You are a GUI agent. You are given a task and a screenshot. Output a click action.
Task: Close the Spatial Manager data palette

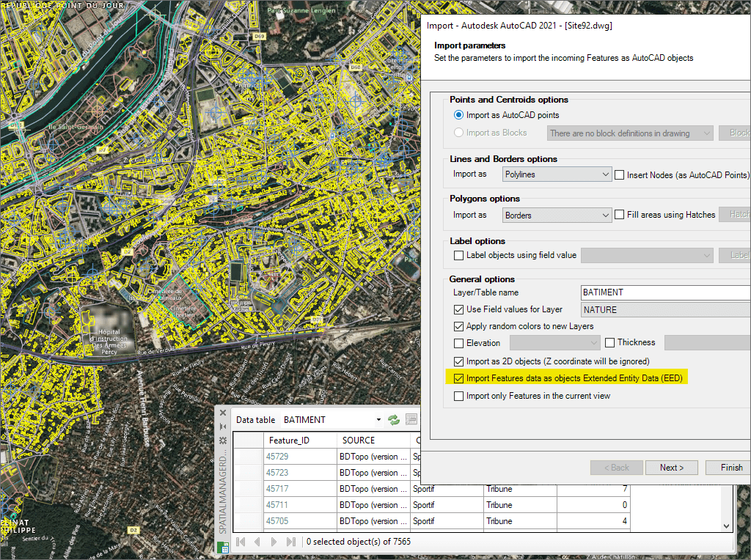(x=223, y=413)
